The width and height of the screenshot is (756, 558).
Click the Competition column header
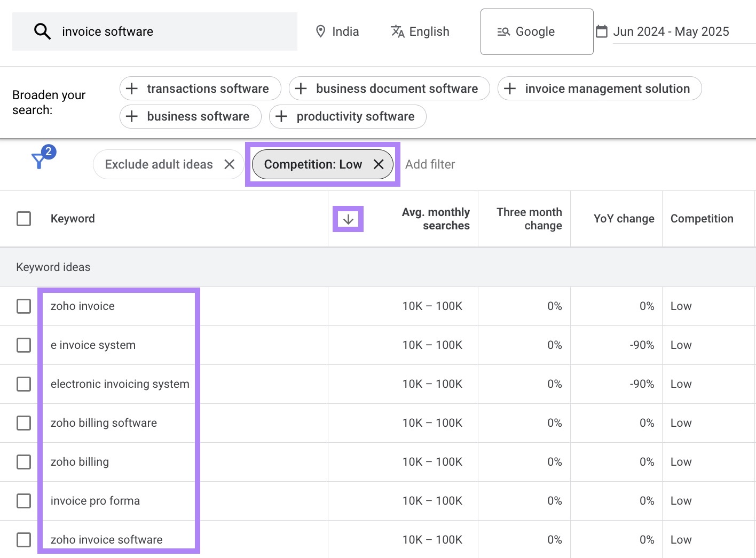point(702,219)
